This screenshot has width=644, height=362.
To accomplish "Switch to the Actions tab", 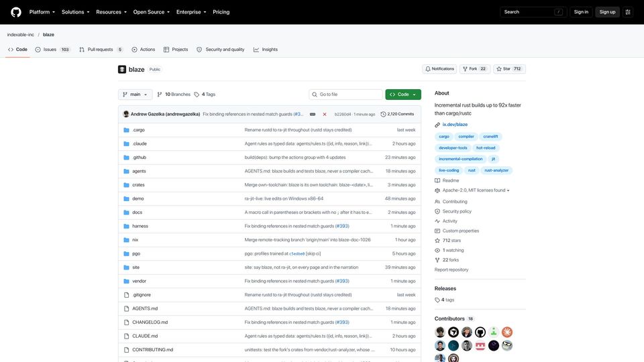I will (x=144, y=49).
